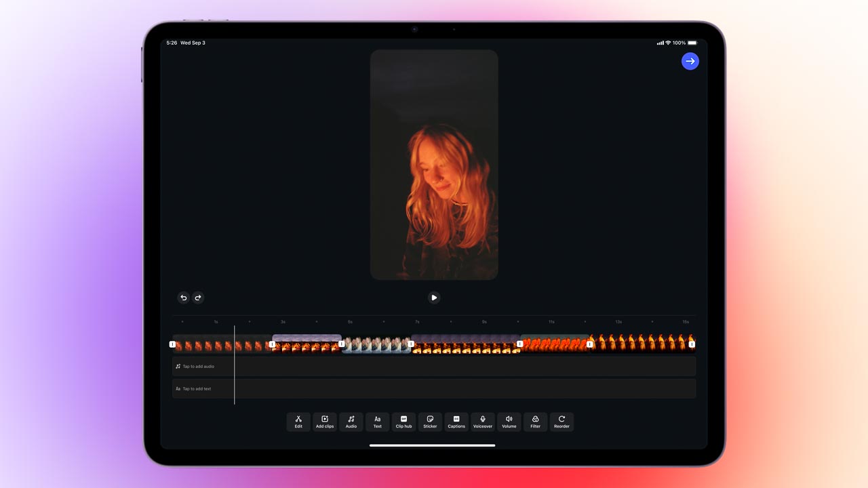
Task: Open the Reorder clips tool
Action: pyautogui.click(x=561, y=422)
